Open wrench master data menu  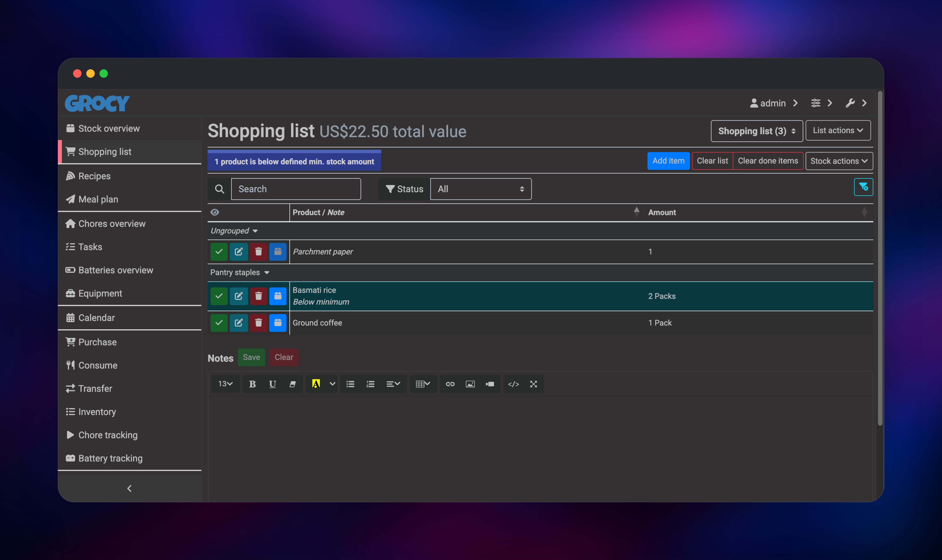[x=856, y=103]
